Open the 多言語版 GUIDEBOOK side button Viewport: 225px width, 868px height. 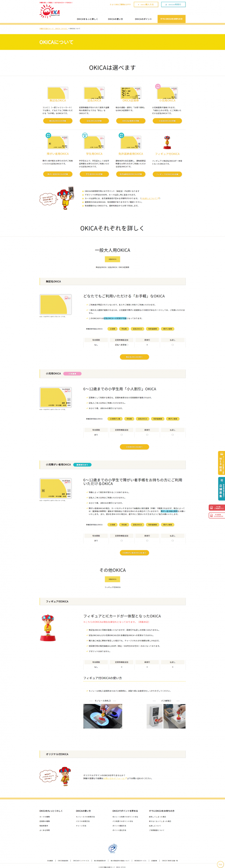point(217,515)
